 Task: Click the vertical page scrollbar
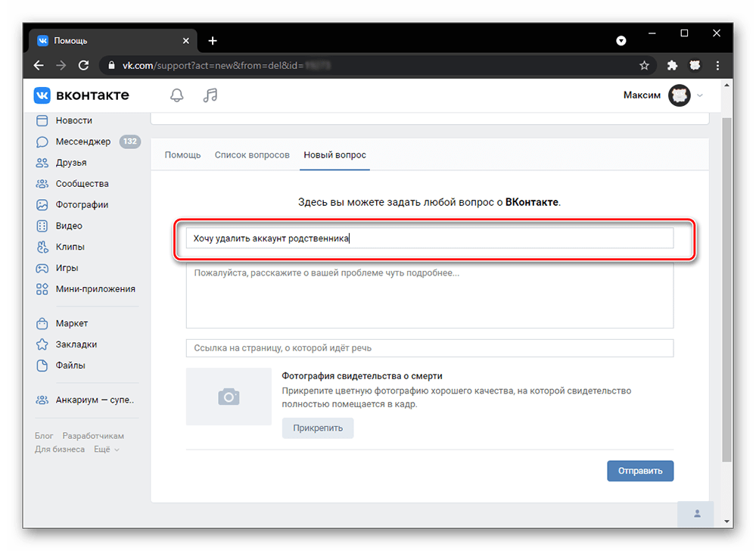(x=727, y=288)
